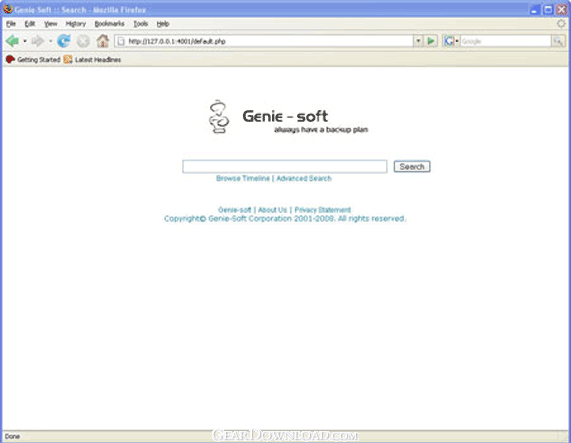
Task: Click the Search button on the page
Action: 412,167
